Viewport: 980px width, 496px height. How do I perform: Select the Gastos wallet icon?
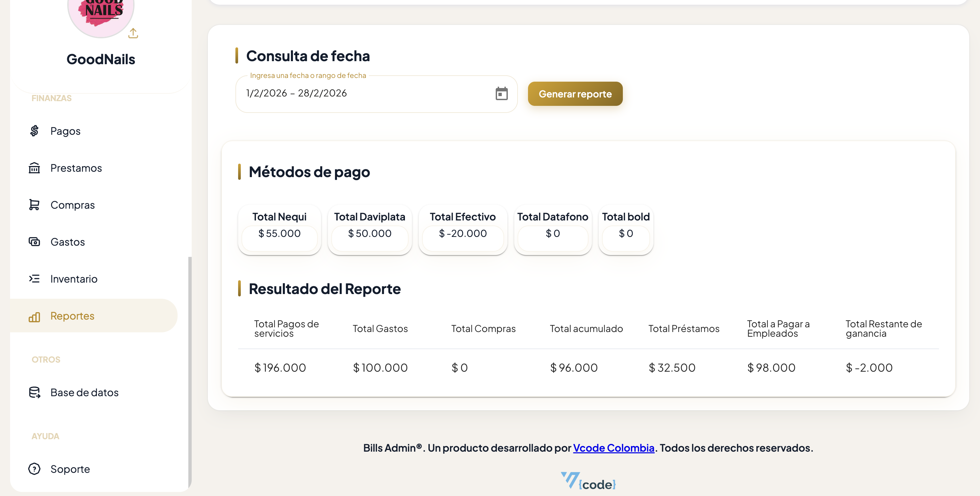point(34,242)
